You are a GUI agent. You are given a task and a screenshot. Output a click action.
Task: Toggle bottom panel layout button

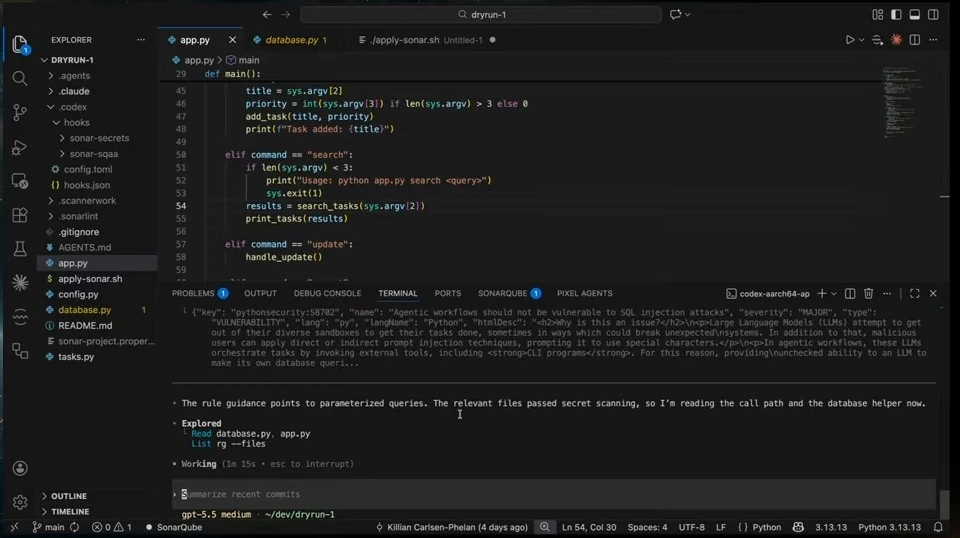[915, 15]
